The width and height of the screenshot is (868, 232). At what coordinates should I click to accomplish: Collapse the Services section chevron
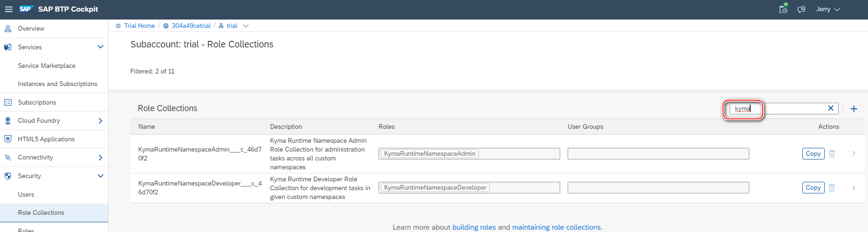[x=100, y=47]
